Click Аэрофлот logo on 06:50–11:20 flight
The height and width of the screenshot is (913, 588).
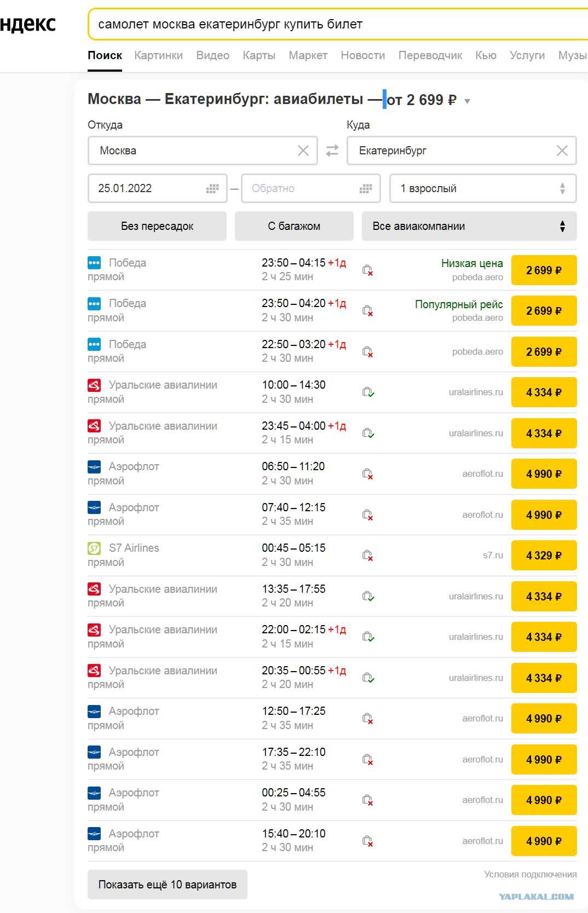pos(94,467)
